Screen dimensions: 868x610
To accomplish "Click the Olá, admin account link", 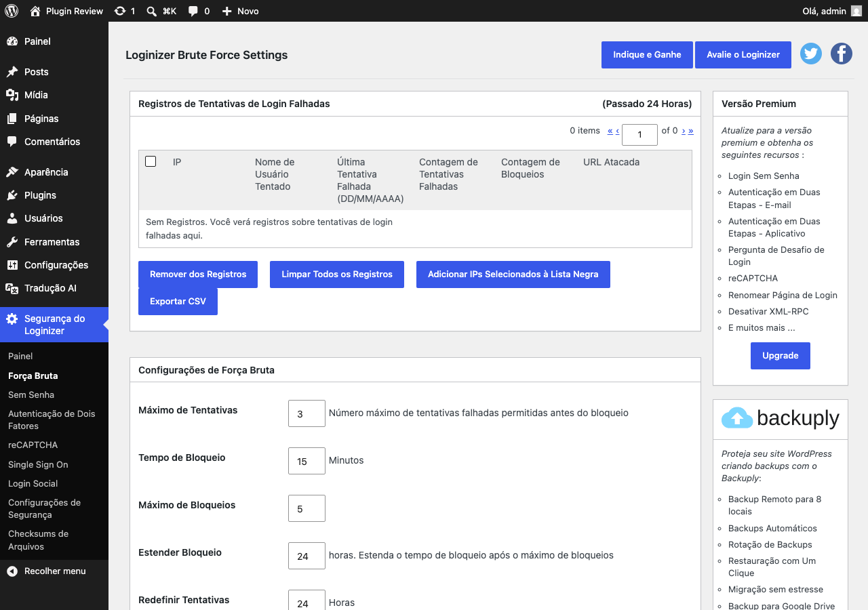I will (x=832, y=11).
